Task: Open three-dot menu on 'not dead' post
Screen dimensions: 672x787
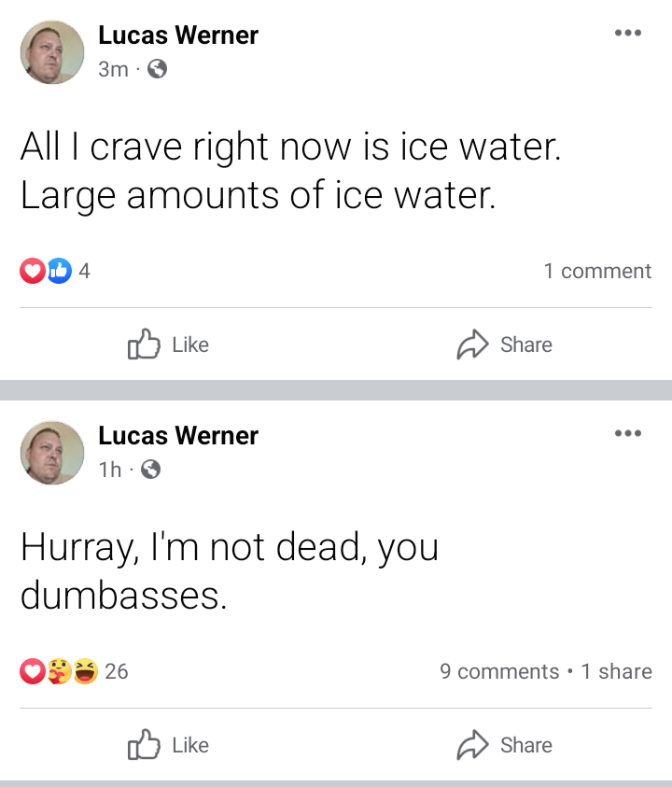Action: (x=628, y=433)
